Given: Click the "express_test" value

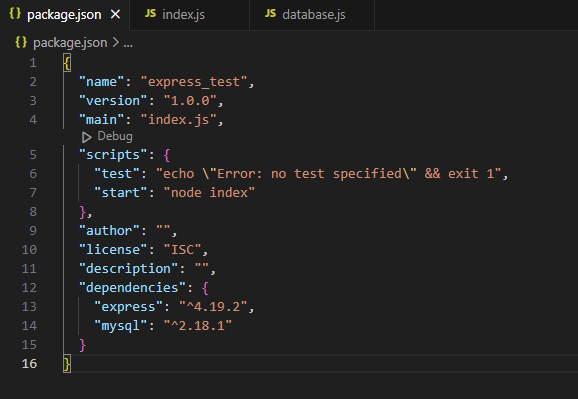Looking at the screenshot, I should 194,81.
